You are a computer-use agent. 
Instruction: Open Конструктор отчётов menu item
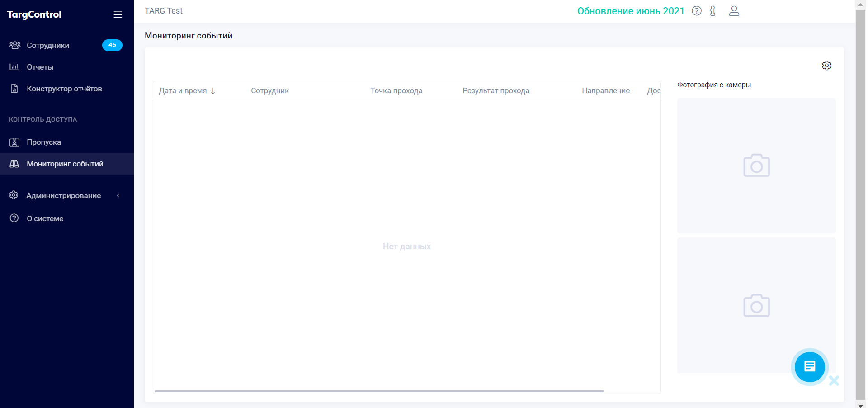(67, 89)
